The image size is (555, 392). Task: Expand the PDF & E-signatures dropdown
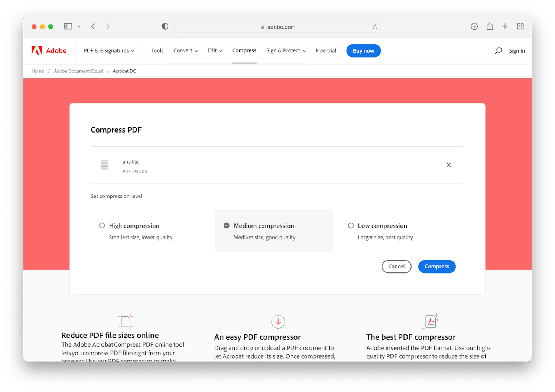[109, 51]
